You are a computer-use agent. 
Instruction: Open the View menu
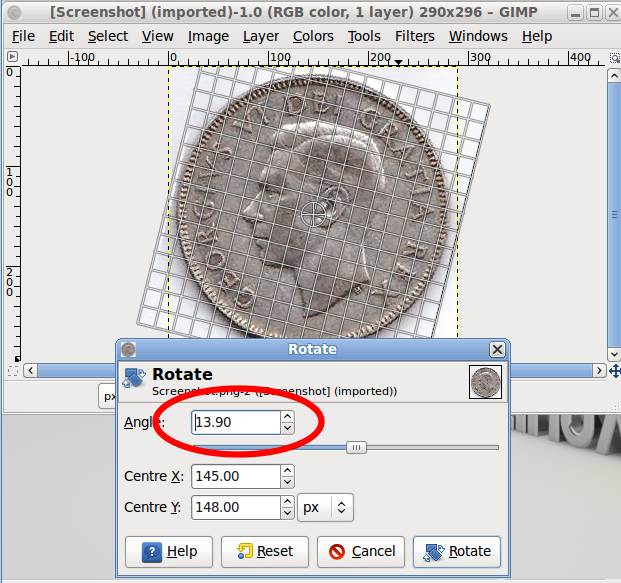pyautogui.click(x=158, y=36)
